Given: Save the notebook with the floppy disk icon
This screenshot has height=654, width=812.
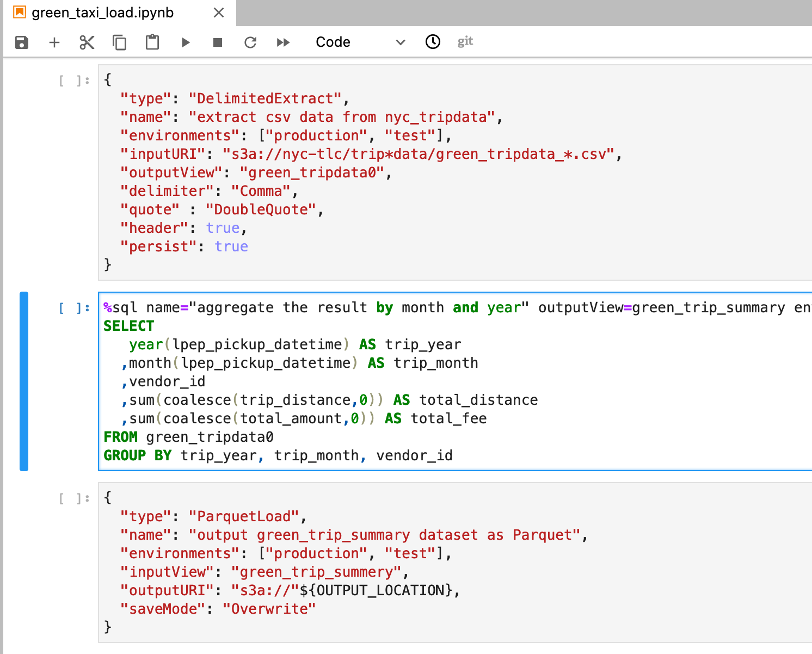Looking at the screenshot, I should 22,42.
